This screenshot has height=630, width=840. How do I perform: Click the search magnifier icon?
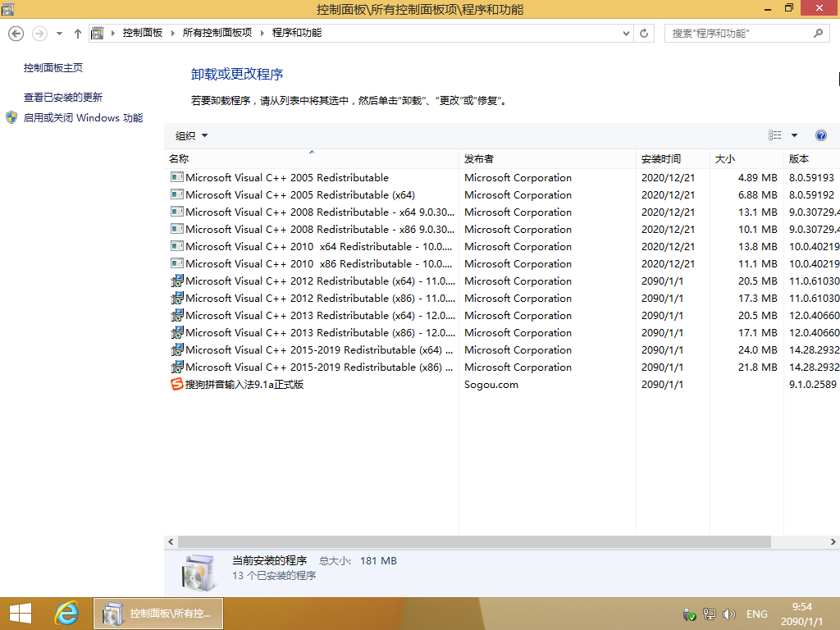pyautogui.click(x=818, y=33)
